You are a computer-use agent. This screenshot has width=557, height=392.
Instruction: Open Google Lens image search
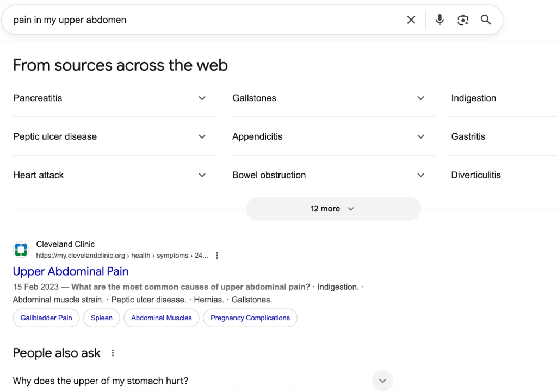463,20
